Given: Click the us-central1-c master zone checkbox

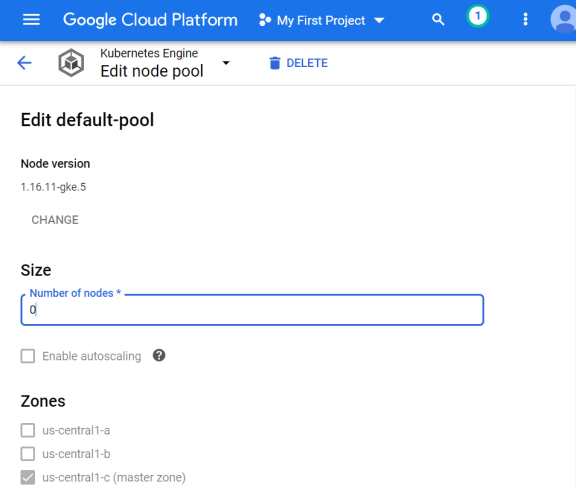Looking at the screenshot, I should coord(28,477).
